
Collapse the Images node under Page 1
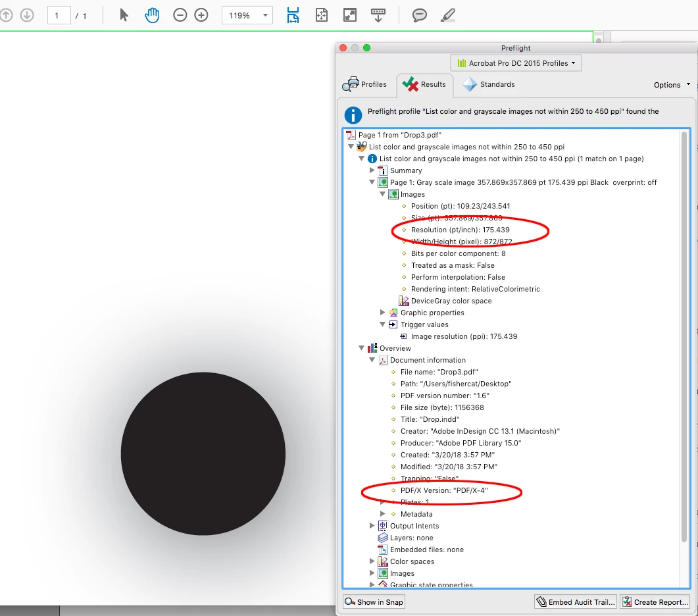[x=382, y=194]
